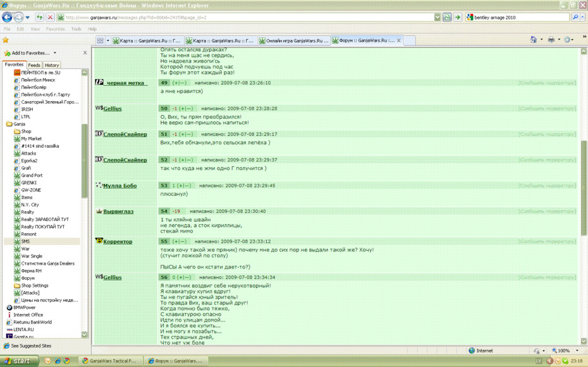This screenshot has height=367, width=588.
Task: Open the LENTA.RU favorite
Action: coord(20,330)
